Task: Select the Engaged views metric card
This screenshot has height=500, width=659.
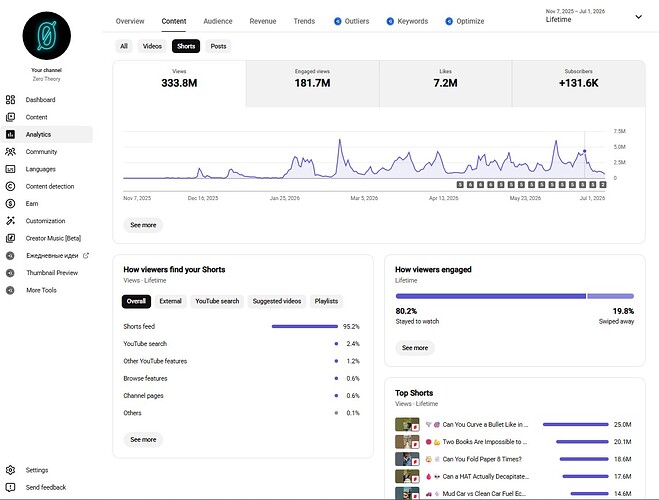Action: point(312,83)
